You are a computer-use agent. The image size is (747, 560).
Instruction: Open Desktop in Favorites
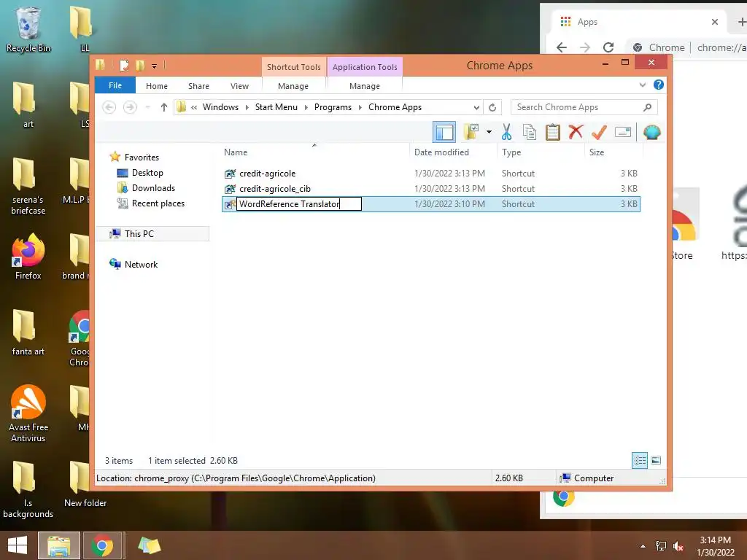tap(147, 173)
